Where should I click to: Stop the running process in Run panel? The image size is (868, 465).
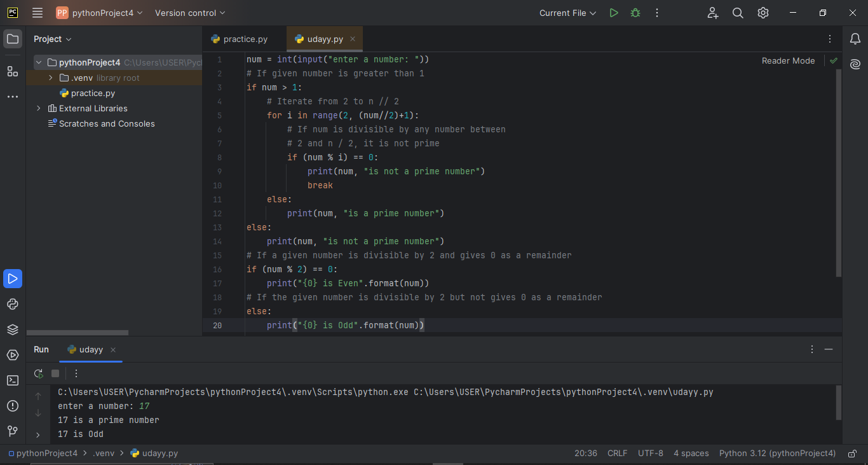(x=55, y=373)
